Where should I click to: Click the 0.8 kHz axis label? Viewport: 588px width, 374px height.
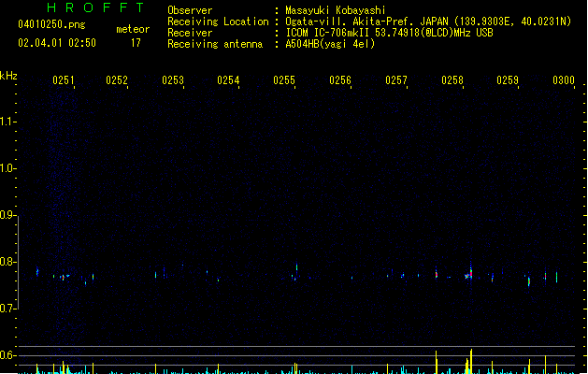[7, 262]
